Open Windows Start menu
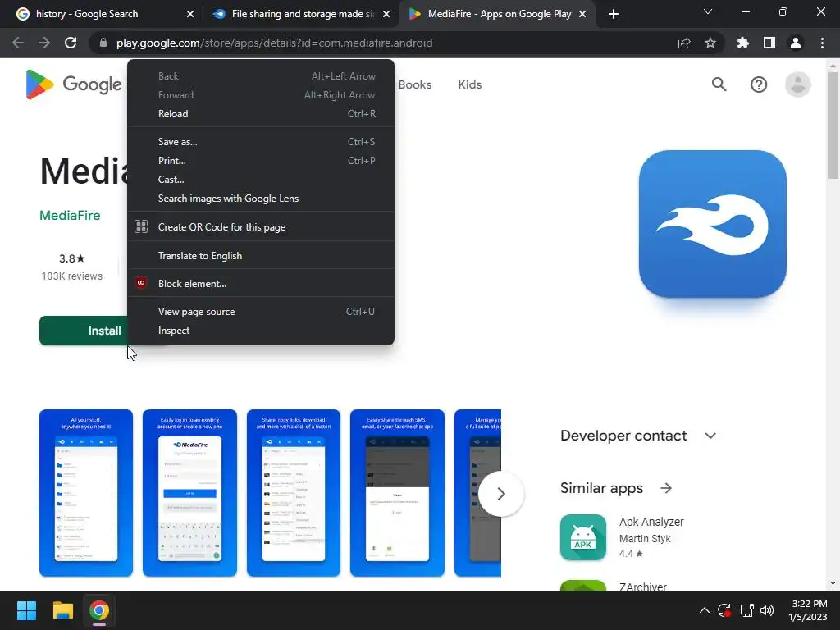 (x=26, y=610)
